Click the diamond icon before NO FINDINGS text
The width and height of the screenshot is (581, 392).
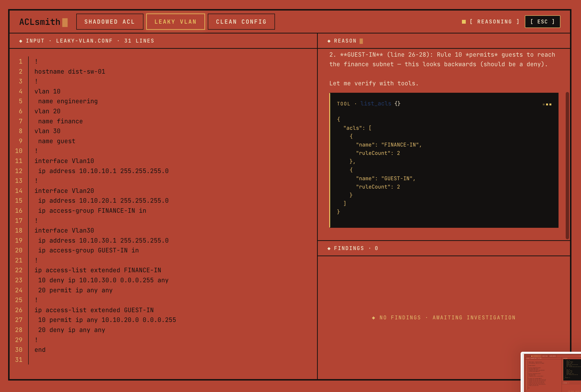coord(373,318)
